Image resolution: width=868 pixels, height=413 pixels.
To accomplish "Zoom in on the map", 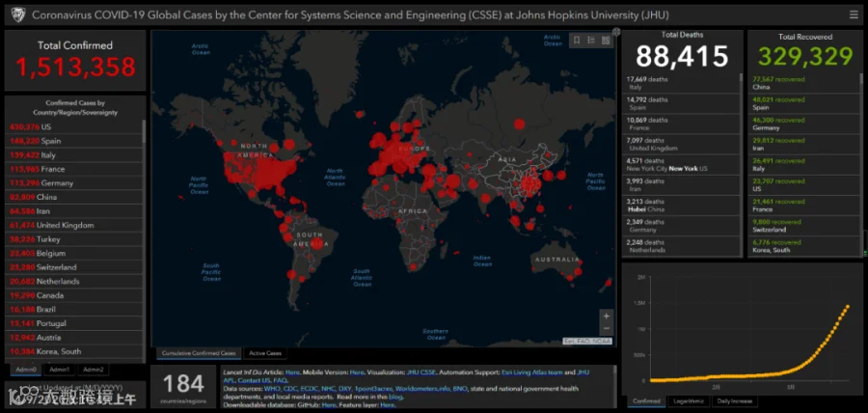I will pyautogui.click(x=607, y=317).
